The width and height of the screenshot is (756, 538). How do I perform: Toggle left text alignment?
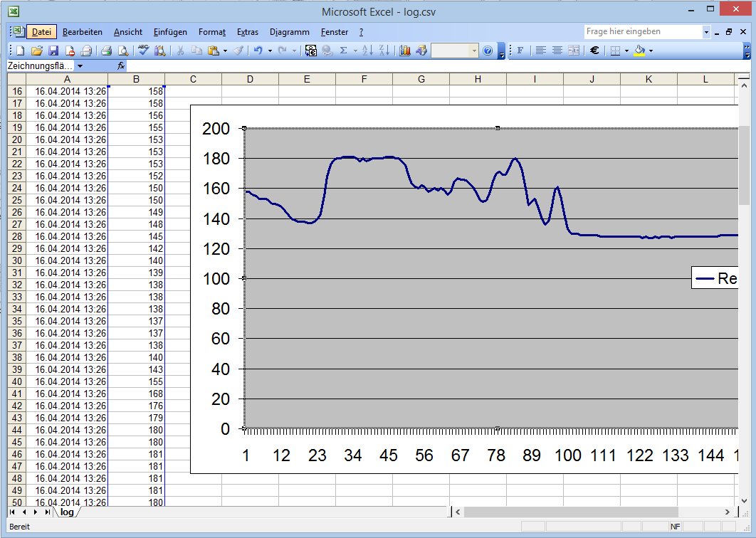(x=541, y=51)
